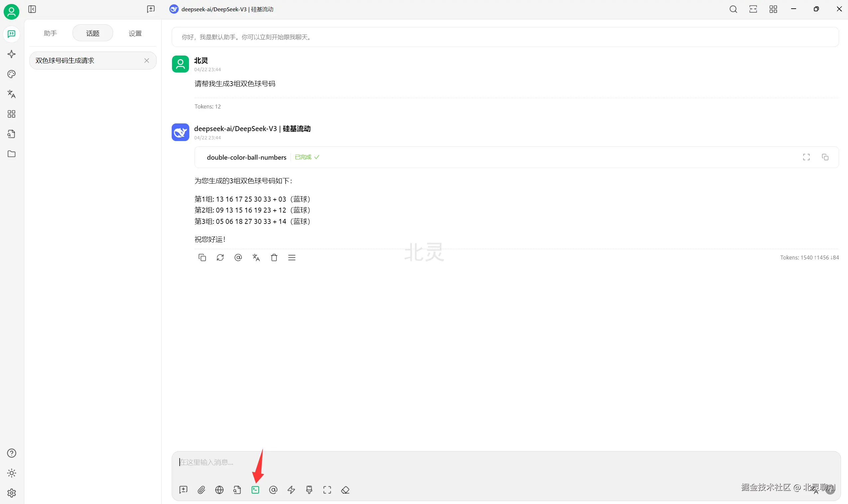Delete the assistant message
This screenshot has height=504, width=848.
274,257
